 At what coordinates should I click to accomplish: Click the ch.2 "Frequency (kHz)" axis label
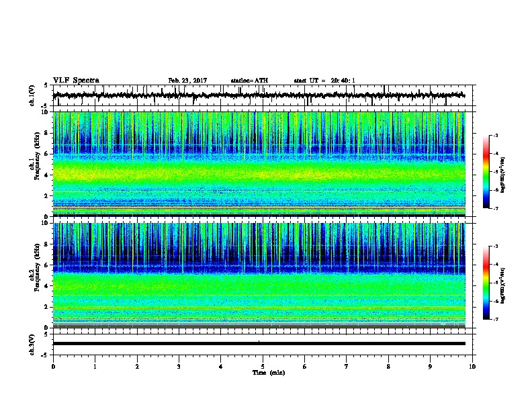(x=37, y=267)
